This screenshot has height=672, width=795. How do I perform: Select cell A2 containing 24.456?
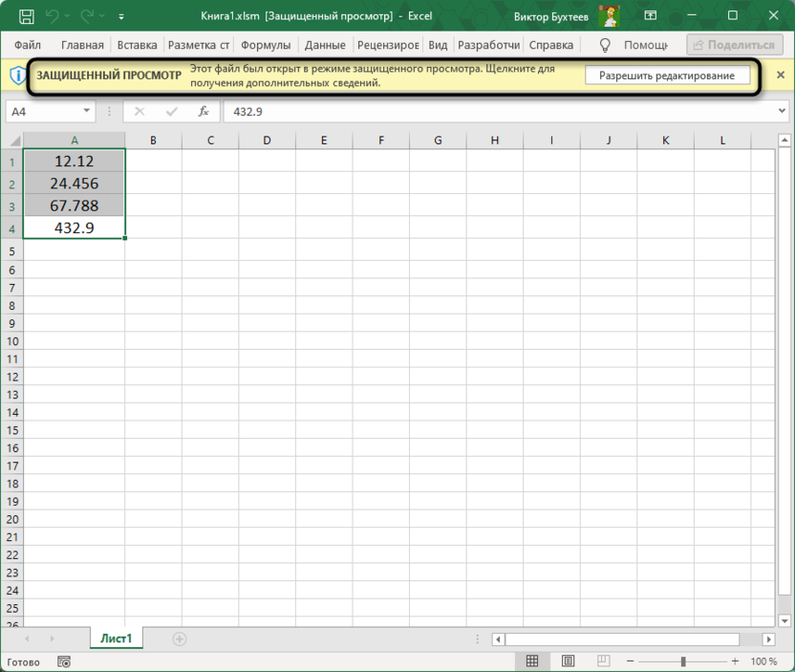(x=75, y=184)
